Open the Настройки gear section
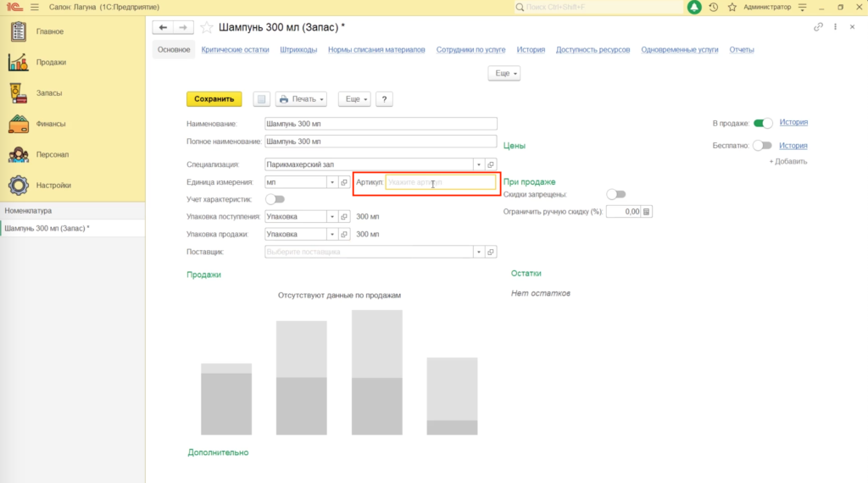This screenshot has width=868, height=483. coord(19,186)
